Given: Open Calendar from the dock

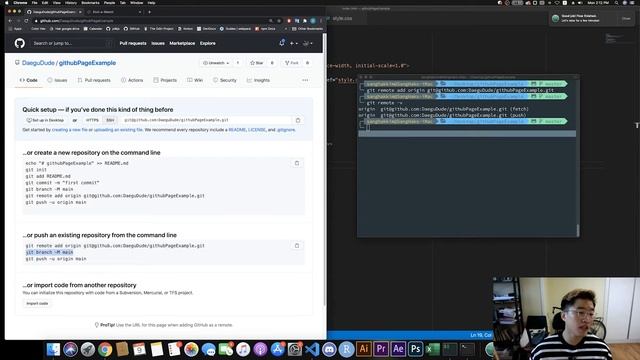Looking at the screenshot, I should (x=139, y=349).
